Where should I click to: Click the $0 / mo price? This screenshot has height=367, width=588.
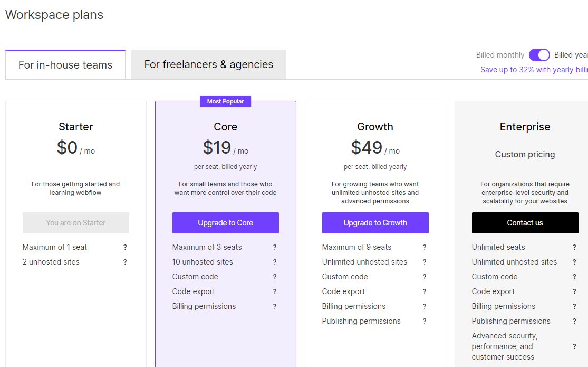pos(76,148)
